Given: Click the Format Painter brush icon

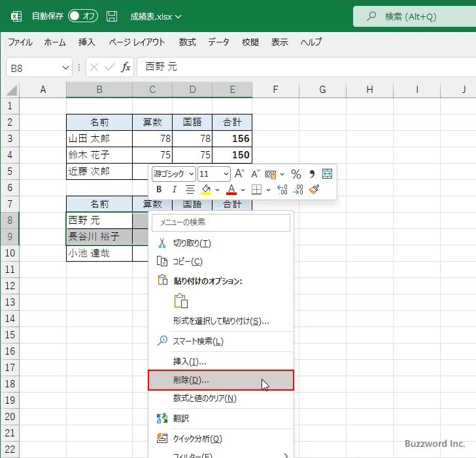Looking at the screenshot, I should pyautogui.click(x=314, y=190).
